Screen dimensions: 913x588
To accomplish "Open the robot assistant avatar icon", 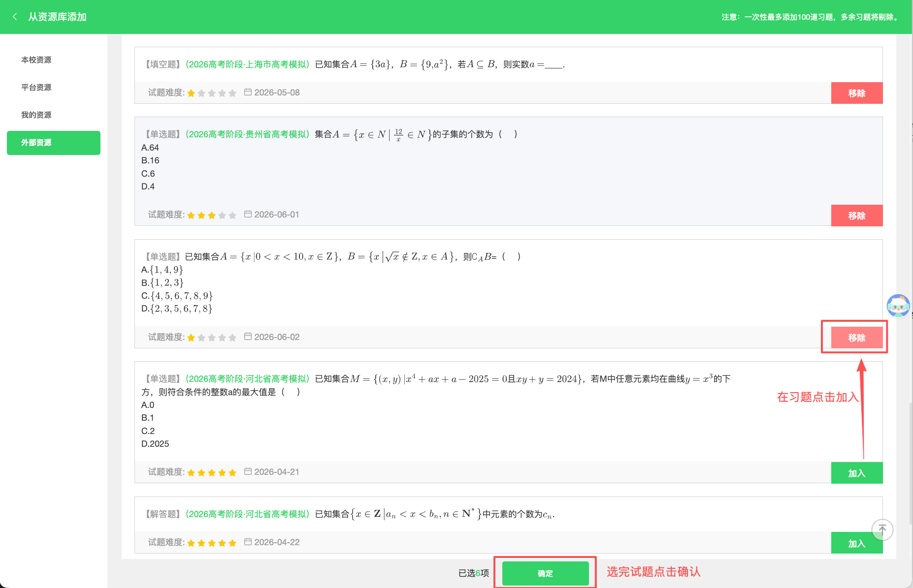I will coord(898,306).
